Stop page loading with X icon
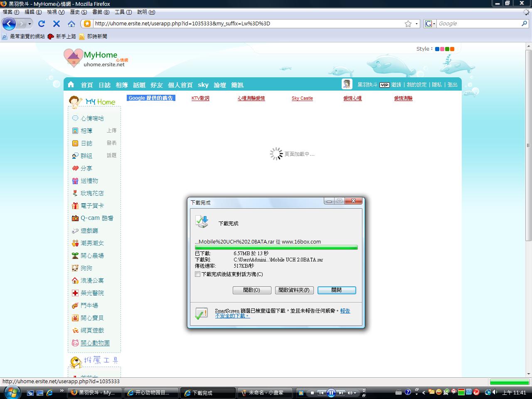Viewport: 532px width, 399px height. tap(57, 24)
